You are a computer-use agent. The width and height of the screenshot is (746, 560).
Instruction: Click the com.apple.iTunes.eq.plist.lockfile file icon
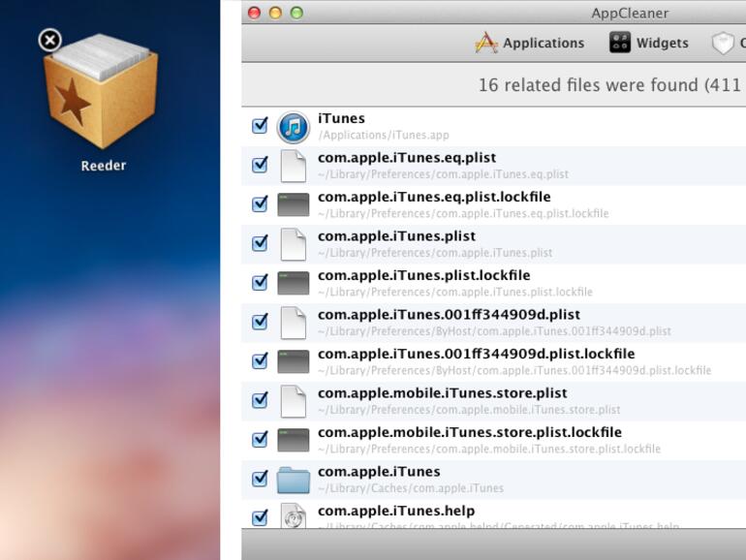click(293, 204)
